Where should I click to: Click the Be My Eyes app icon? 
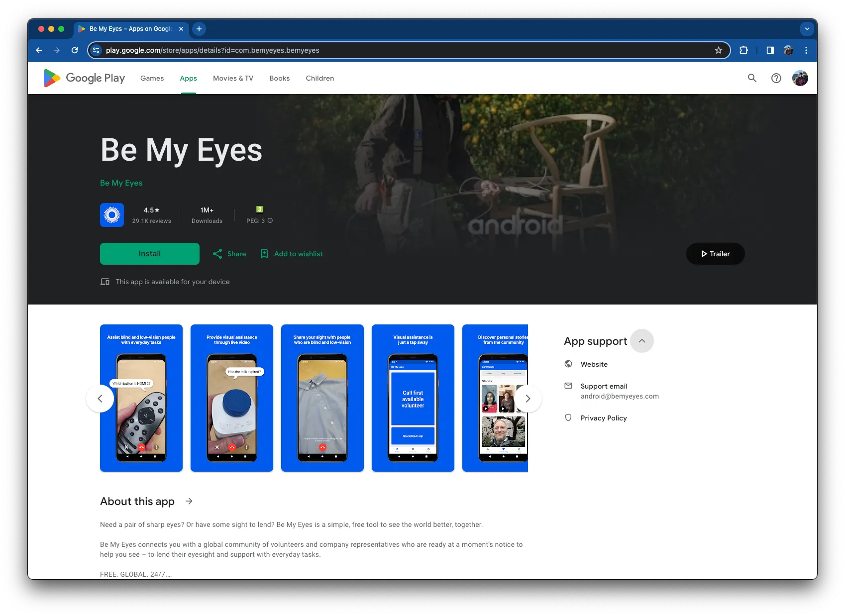coord(112,215)
